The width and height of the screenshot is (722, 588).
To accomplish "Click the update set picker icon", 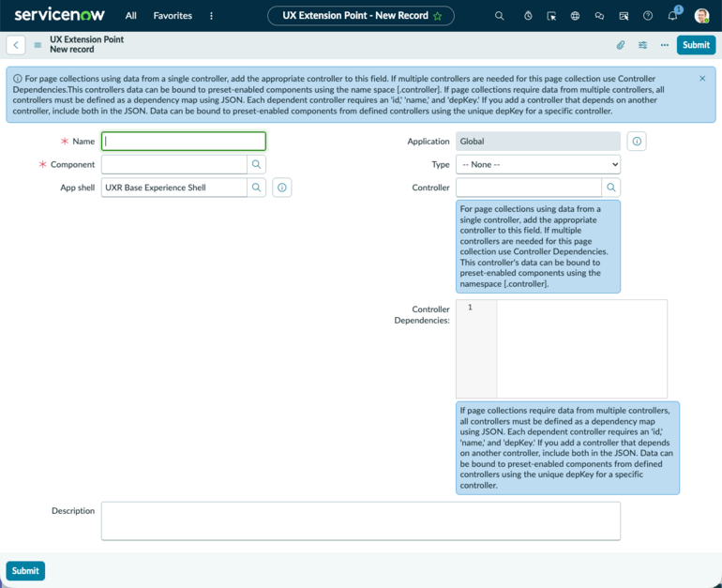I will tap(624, 16).
